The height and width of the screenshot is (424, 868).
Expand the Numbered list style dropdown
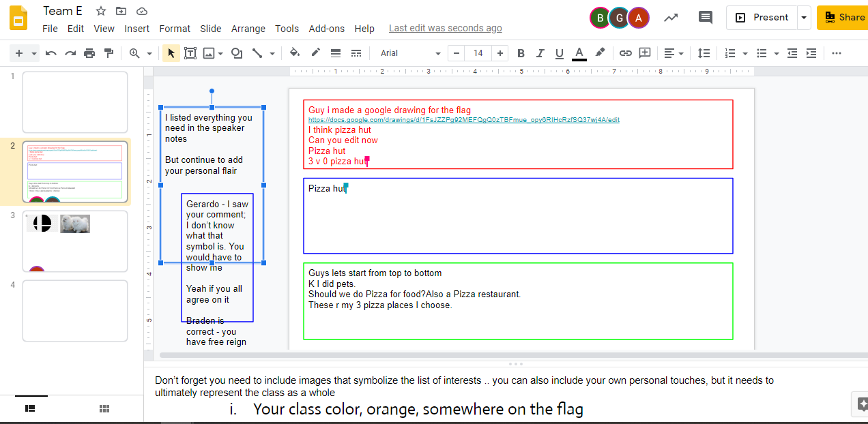[x=745, y=53]
